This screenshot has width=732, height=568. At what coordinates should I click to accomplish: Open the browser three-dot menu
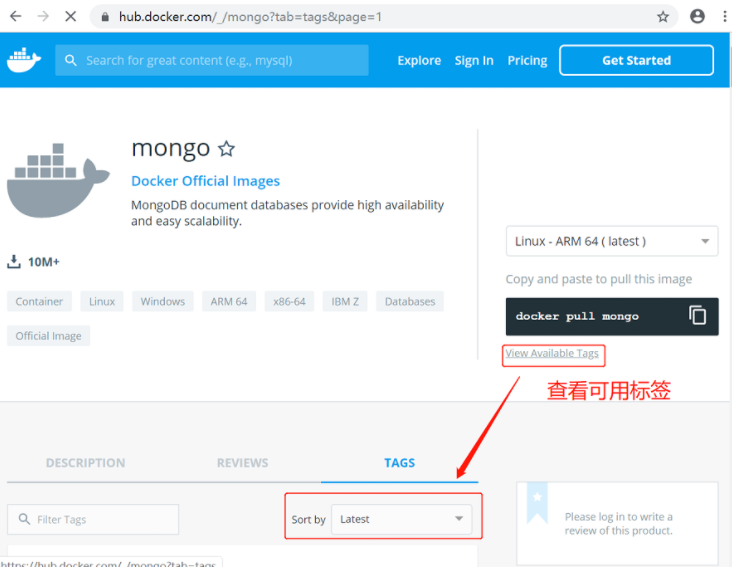click(725, 17)
